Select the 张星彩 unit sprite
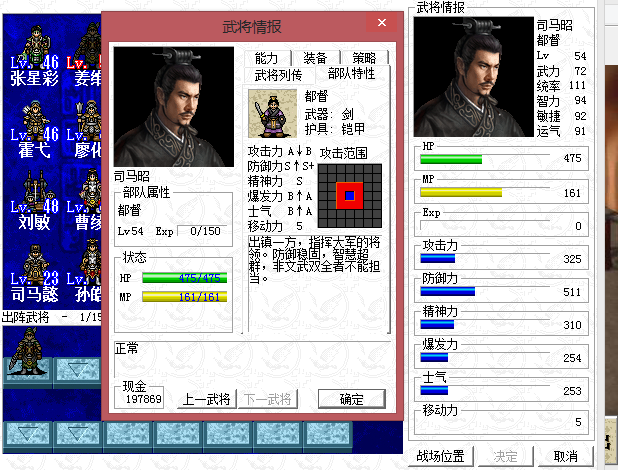The width and height of the screenshot is (618, 470). 35,45
